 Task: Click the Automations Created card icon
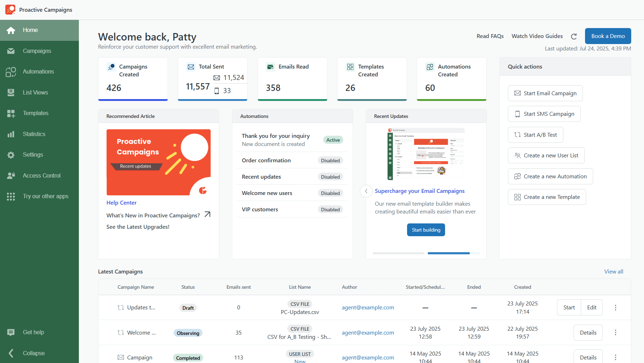[430, 67]
